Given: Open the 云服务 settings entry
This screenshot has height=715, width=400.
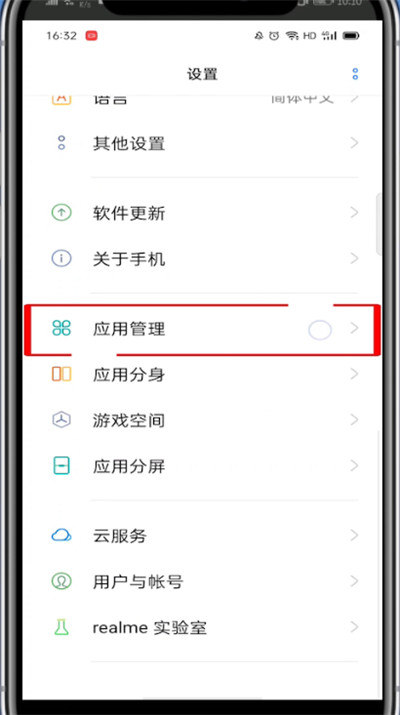Looking at the screenshot, I should (202, 535).
